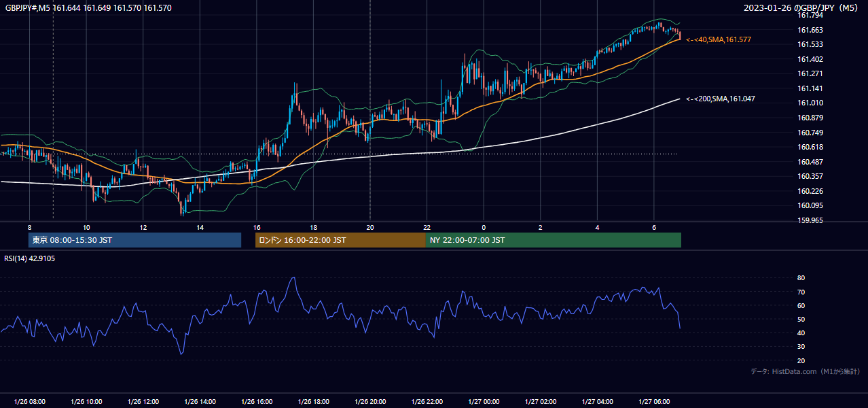Click price axis label 160.226

810,191
